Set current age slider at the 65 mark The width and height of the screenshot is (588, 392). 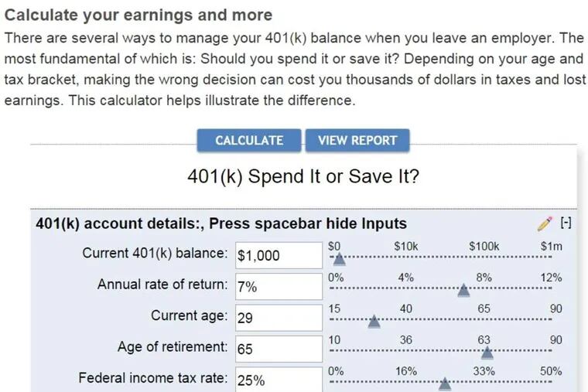pos(484,320)
